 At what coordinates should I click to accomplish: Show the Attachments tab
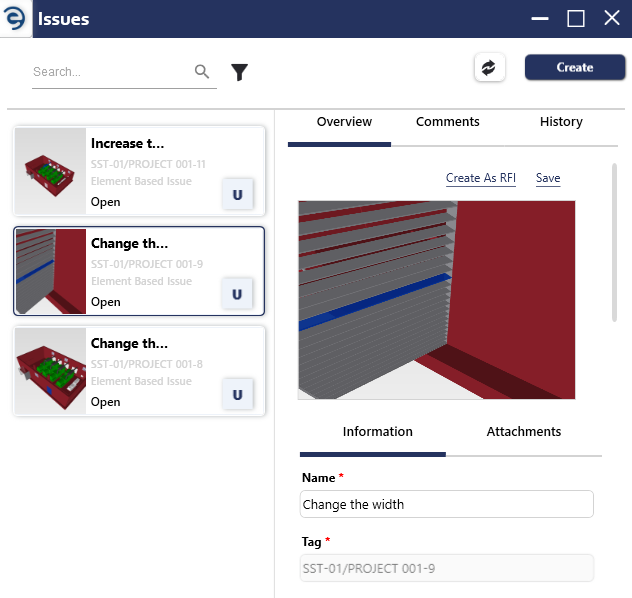(x=524, y=432)
